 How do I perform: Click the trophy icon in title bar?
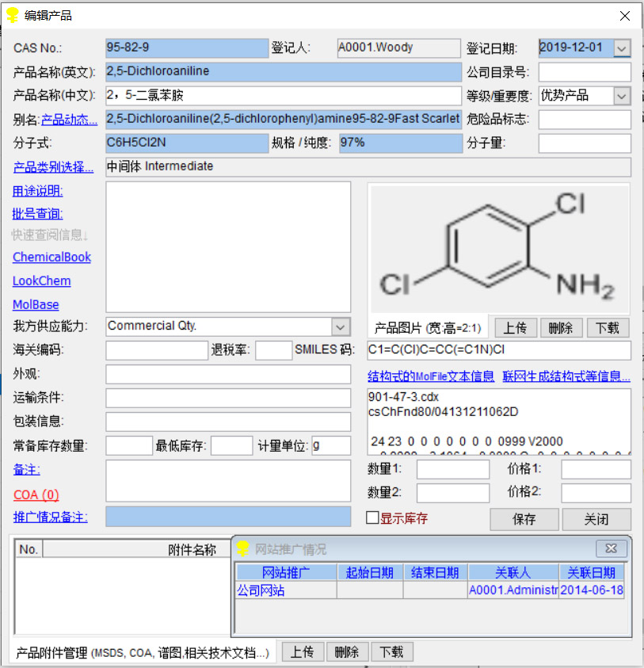pyautogui.click(x=12, y=15)
